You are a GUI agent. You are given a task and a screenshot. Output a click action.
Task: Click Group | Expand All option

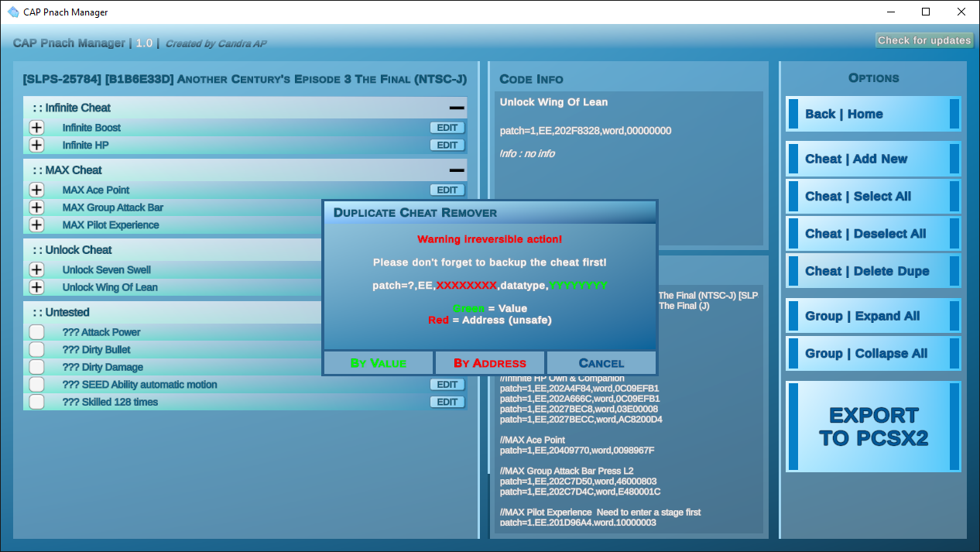pyautogui.click(x=873, y=316)
